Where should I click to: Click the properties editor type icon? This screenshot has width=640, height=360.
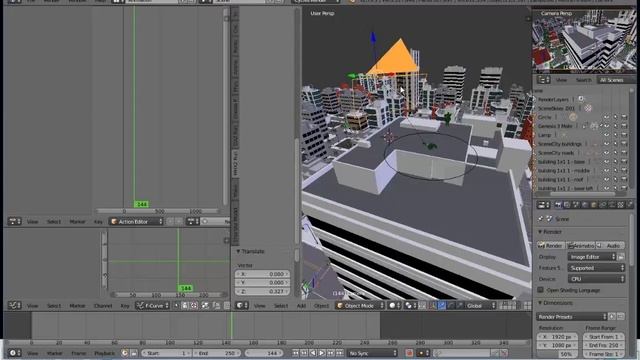pos(543,205)
